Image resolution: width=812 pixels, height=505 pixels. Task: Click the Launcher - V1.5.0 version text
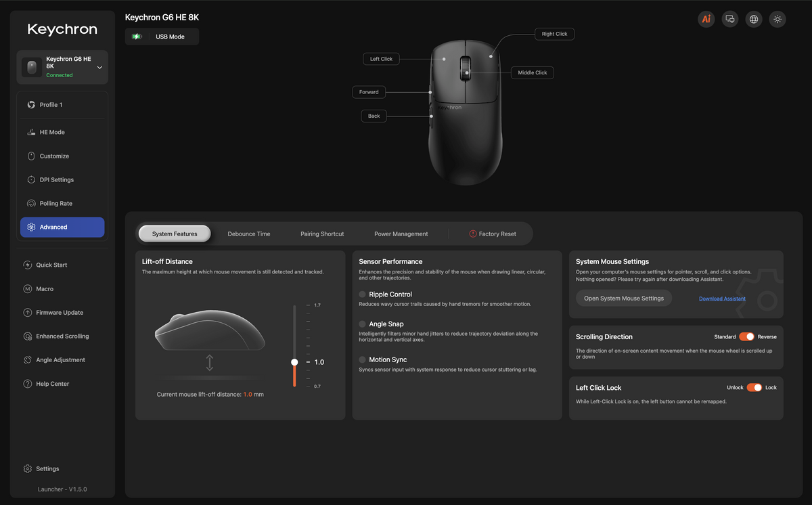coord(62,489)
